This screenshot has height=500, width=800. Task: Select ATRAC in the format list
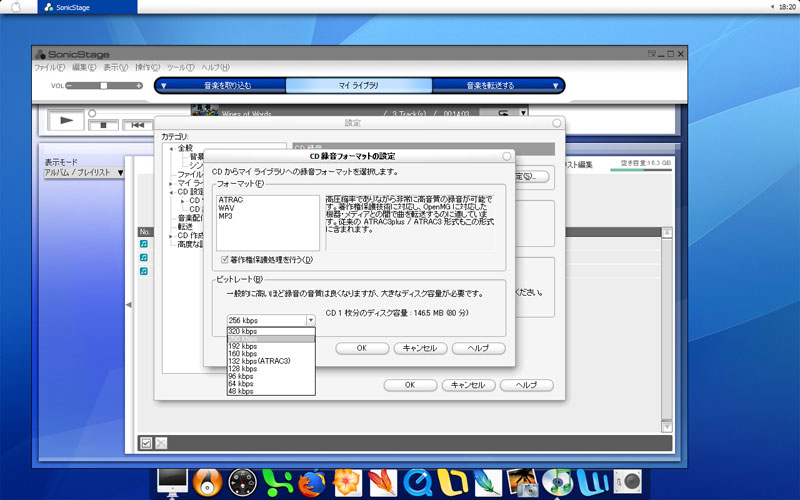231,200
